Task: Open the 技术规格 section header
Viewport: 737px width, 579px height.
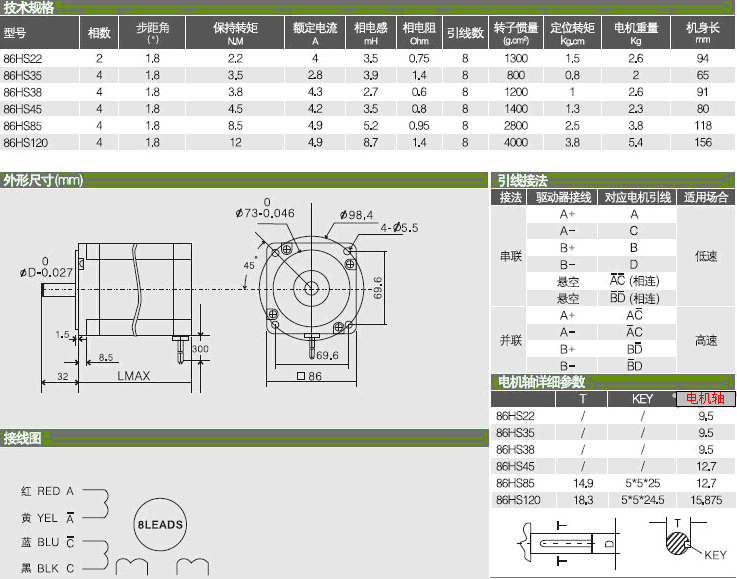Action: coord(29,8)
